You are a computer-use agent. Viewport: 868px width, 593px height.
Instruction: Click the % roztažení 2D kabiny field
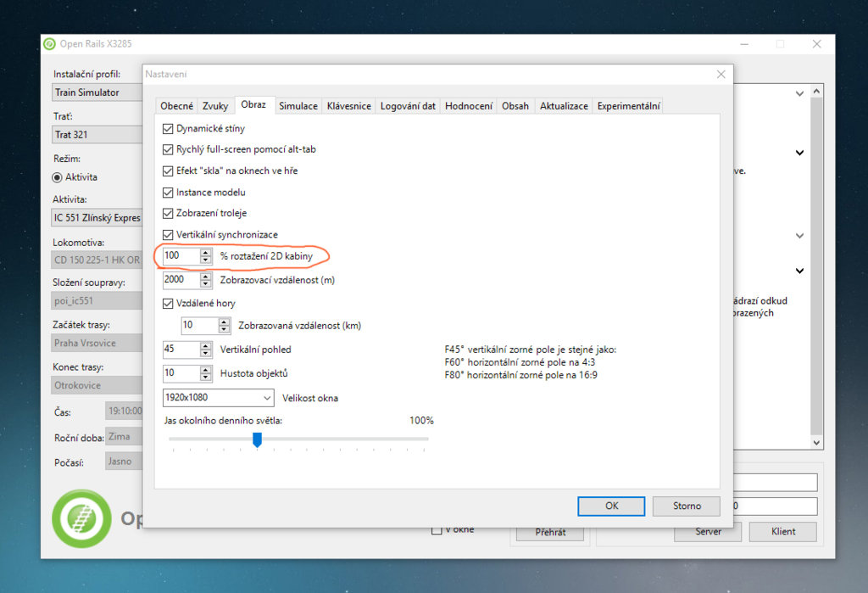point(181,256)
